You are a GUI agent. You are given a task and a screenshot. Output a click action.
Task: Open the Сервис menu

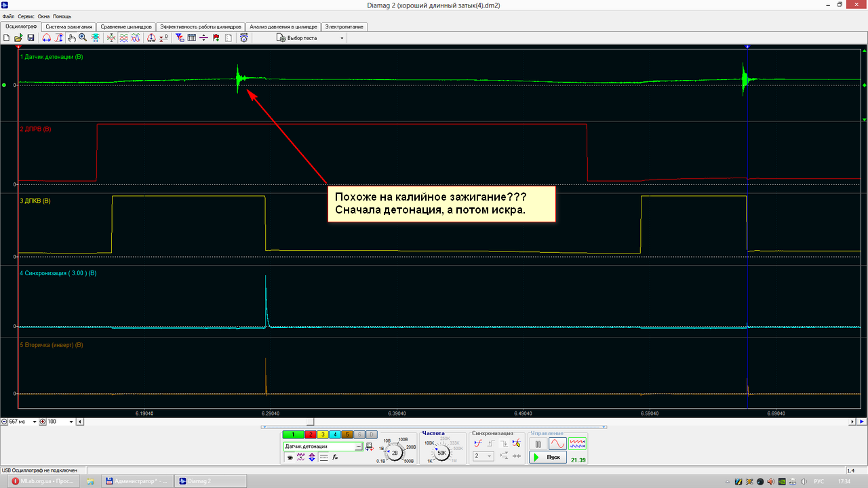[26, 16]
